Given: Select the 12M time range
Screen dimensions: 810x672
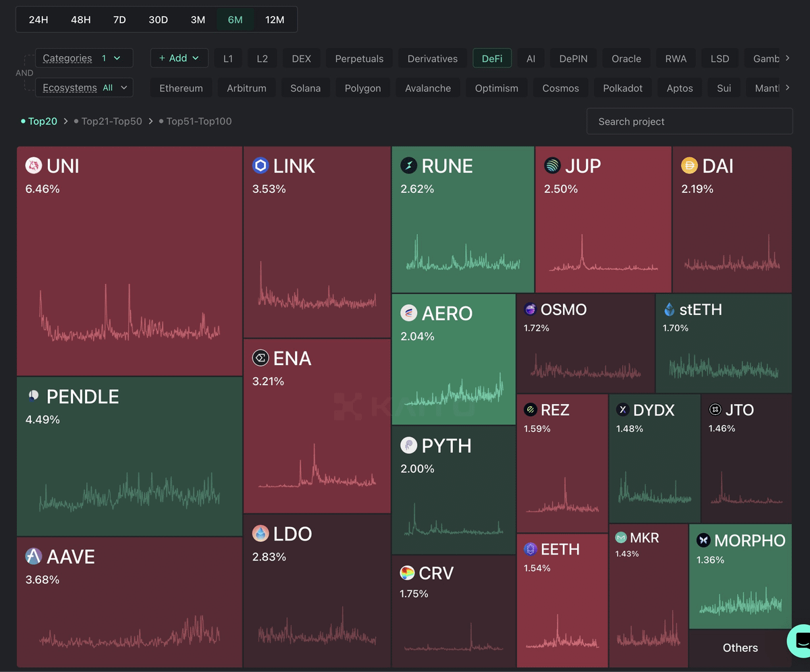Looking at the screenshot, I should click(x=275, y=20).
